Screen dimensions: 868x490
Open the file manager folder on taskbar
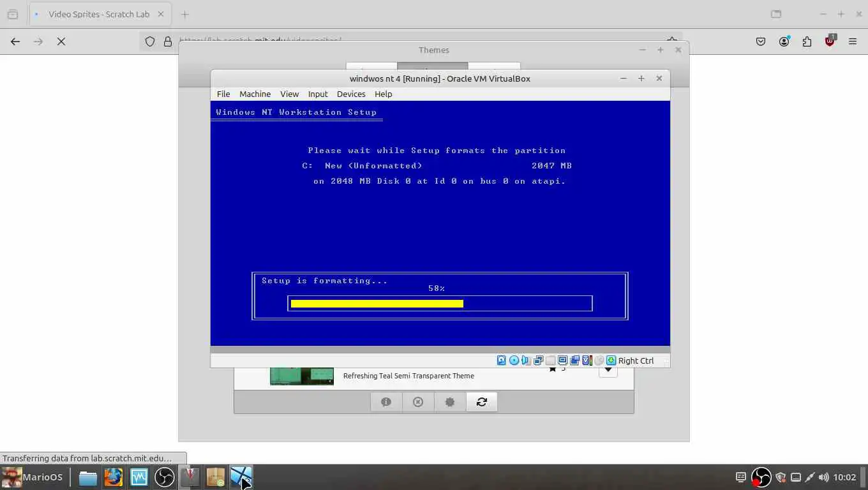pyautogui.click(x=88, y=477)
